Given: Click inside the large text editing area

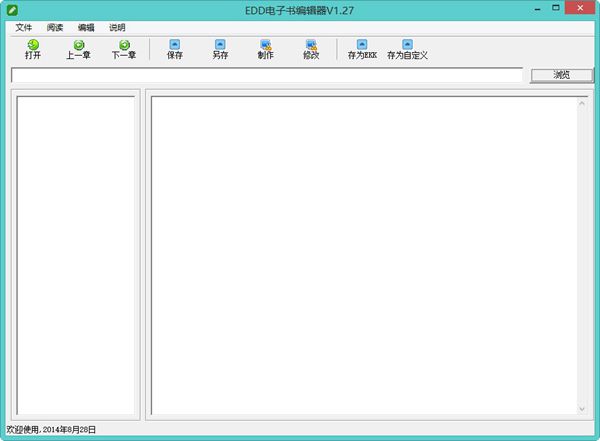Looking at the screenshot, I should click(x=362, y=255).
